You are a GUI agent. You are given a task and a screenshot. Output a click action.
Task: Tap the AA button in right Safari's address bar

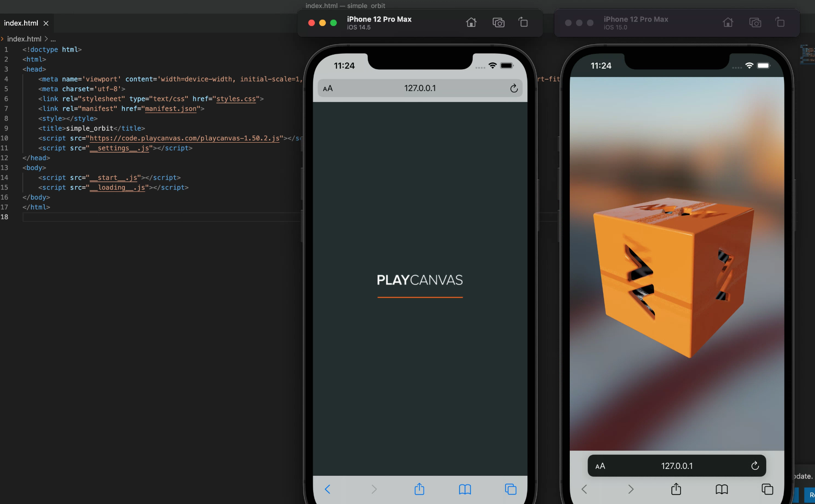coord(600,466)
